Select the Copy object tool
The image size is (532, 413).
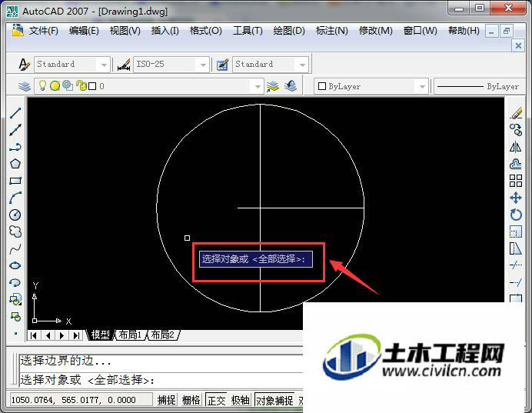pos(516,130)
